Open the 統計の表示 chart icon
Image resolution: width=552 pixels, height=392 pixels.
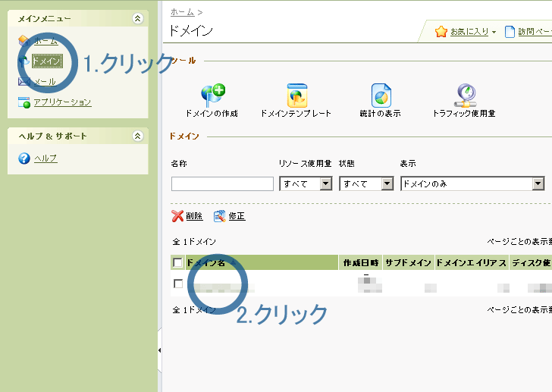(381, 95)
